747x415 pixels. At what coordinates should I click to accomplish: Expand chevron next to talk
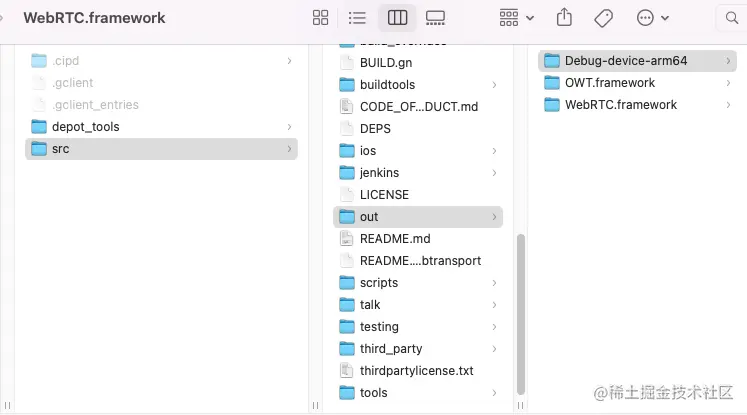coord(494,304)
